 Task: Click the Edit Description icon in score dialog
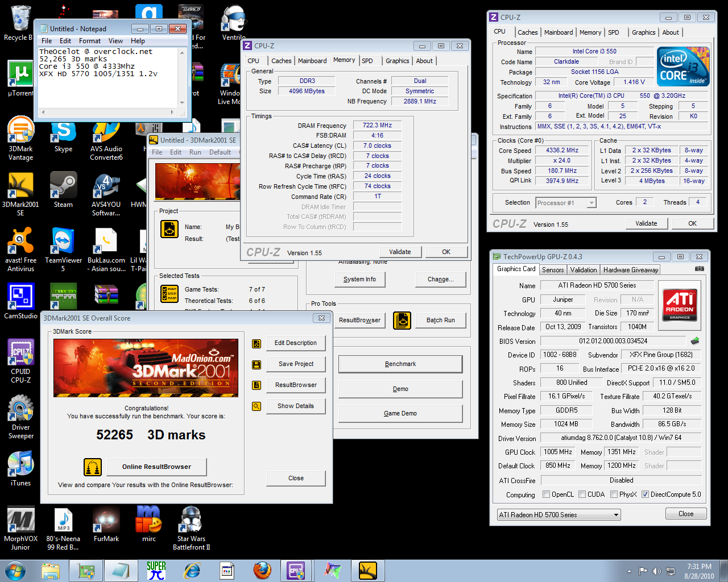tap(257, 343)
